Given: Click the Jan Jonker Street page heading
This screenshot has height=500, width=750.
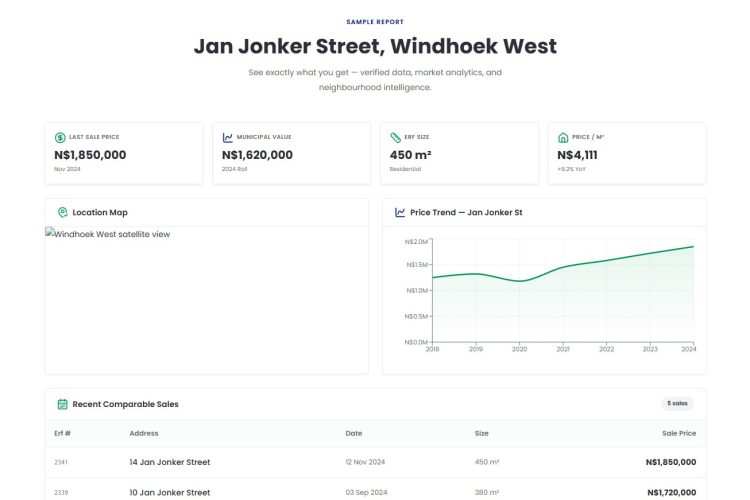Looking at the screenshot, I should pos(375,46).
